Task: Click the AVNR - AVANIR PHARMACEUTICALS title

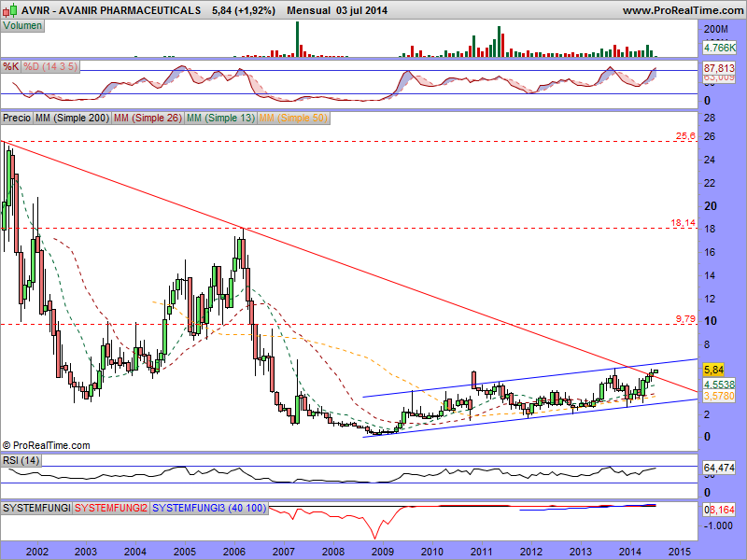Action: click(x=111, y=10)
